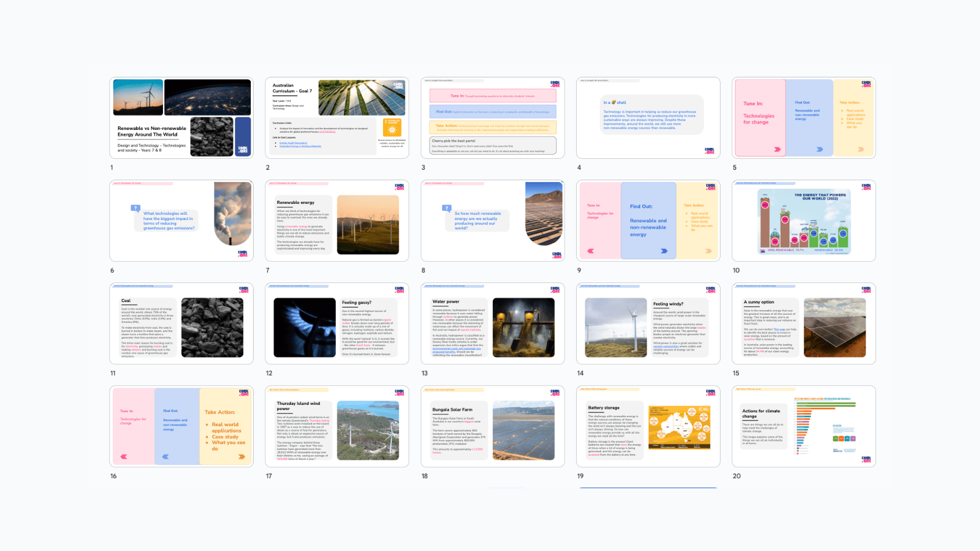Open the Embodied Energy in Building Materials link
The height and width of the screenshot is (551, 980).
click(300, 146)
